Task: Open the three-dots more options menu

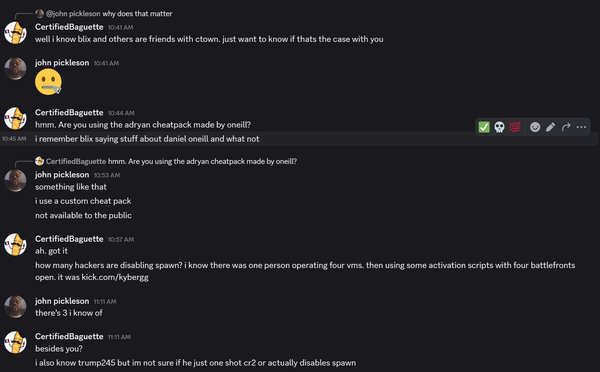Action: [581, 127]
